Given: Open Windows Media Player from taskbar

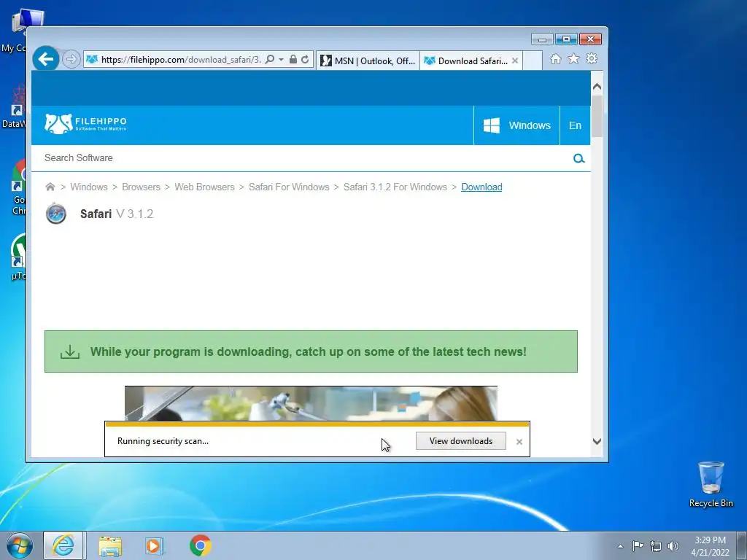Looking at the screenshot, I should pyautogui.click(x=155, y=545).
